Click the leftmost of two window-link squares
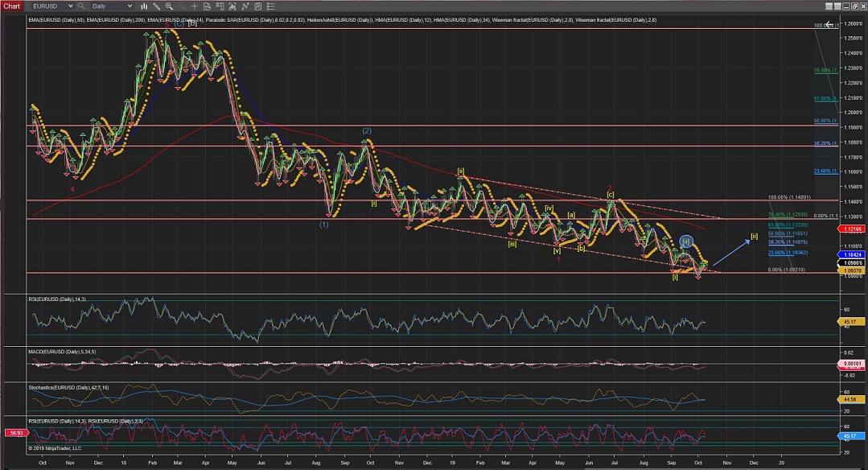Screen dimensions: 868x470 [829, 6]
